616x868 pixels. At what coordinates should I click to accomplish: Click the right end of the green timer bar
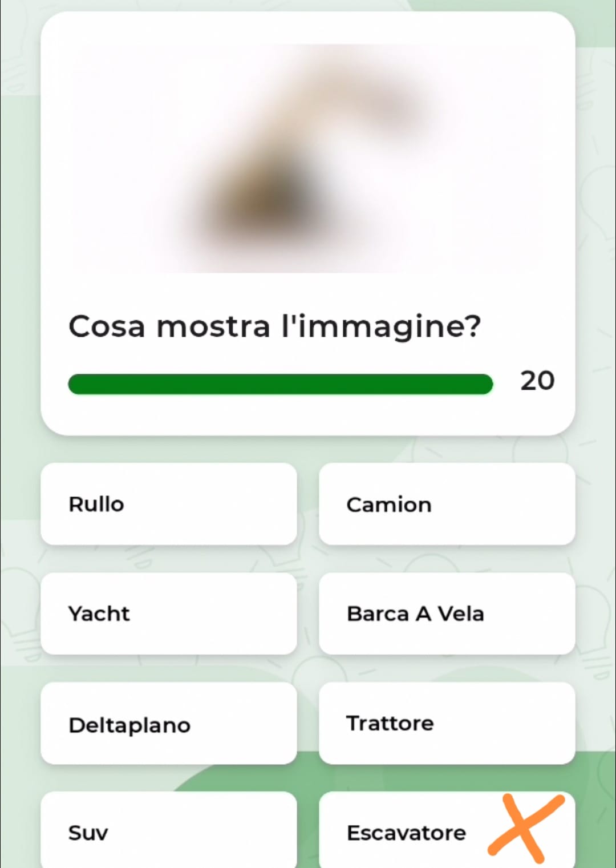[485, 384]
